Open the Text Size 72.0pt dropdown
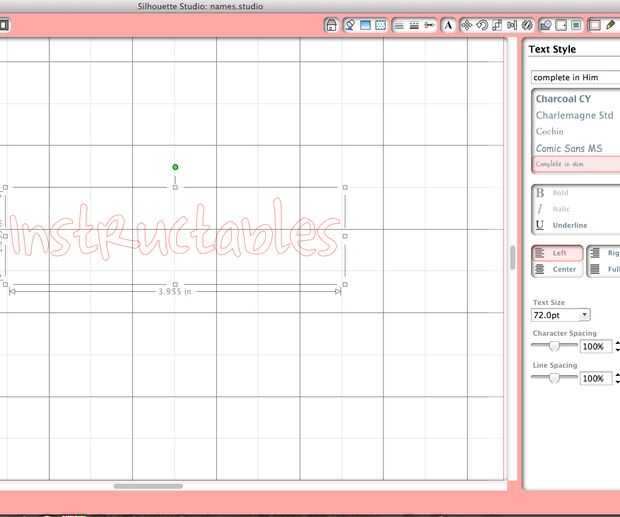The image size is (620, 517). point(561,315)
